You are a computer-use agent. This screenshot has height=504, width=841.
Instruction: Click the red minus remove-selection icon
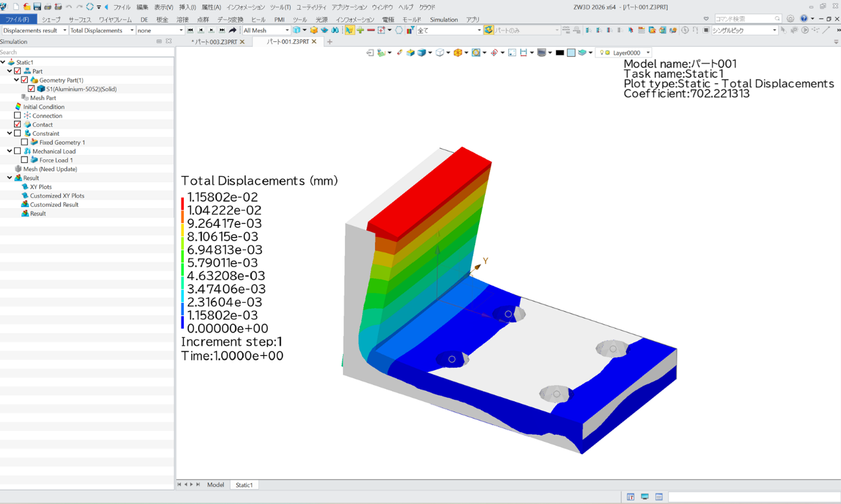point(370,30)
